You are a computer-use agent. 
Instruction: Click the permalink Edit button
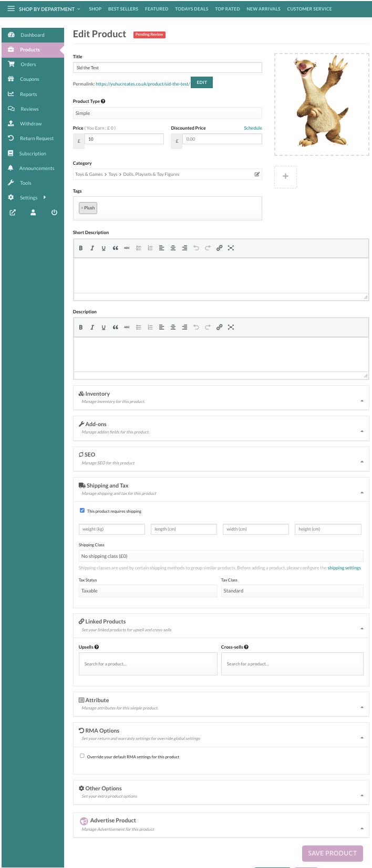pyautogui.click(x=202, y=82)
